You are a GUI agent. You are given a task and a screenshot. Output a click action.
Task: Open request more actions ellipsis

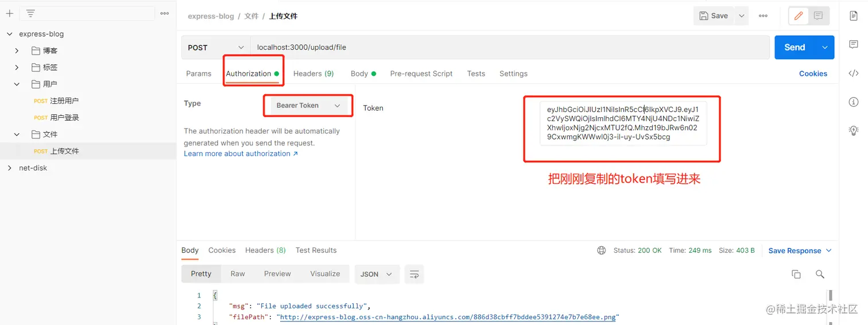[x=763, y=16]
